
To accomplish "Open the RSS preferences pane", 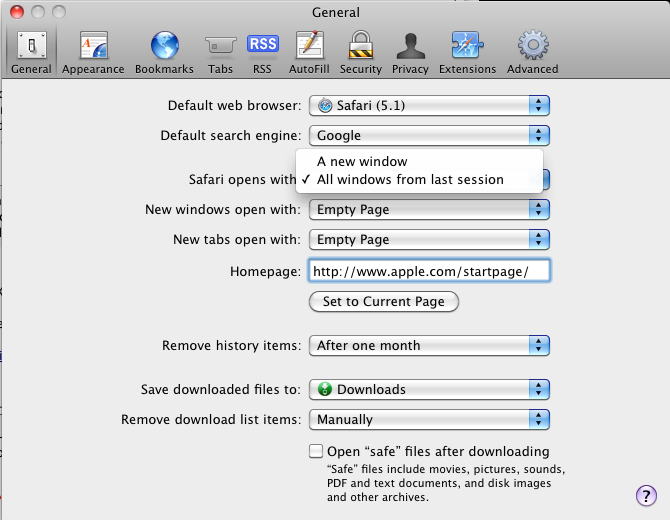I will (262, 52).
